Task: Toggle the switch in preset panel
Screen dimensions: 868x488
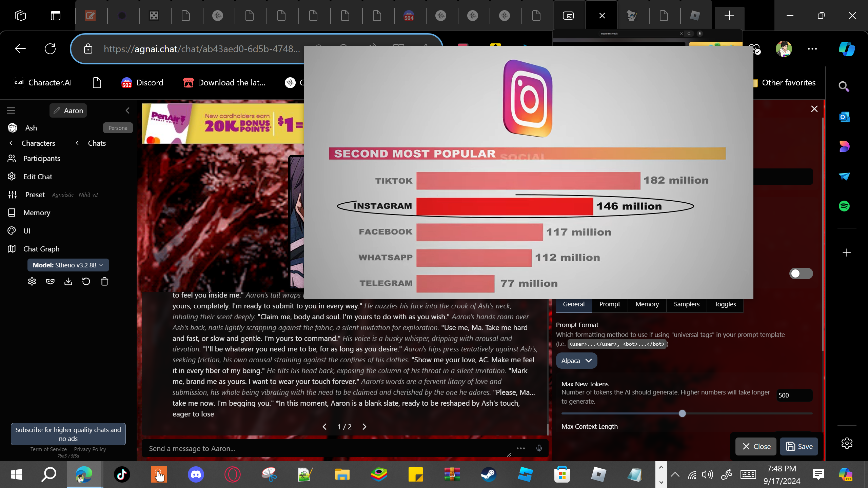Action: [801, 273]
